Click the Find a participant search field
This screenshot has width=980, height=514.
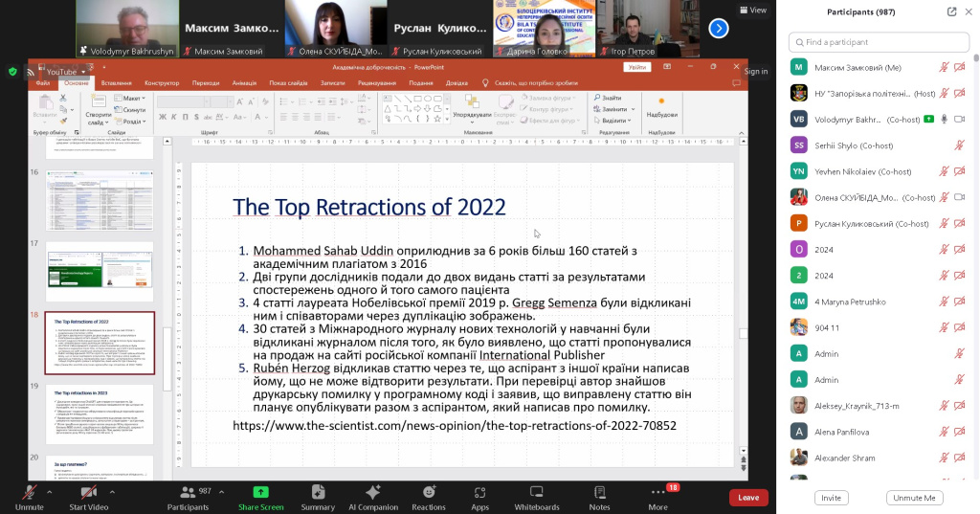(x=879, y=42)
